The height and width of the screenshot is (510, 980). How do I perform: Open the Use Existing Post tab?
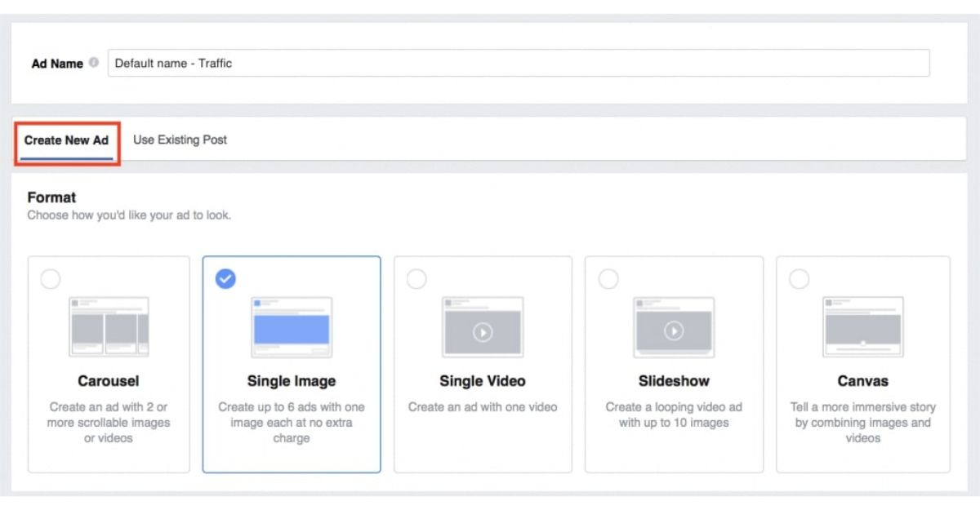[x=180, y=140]
